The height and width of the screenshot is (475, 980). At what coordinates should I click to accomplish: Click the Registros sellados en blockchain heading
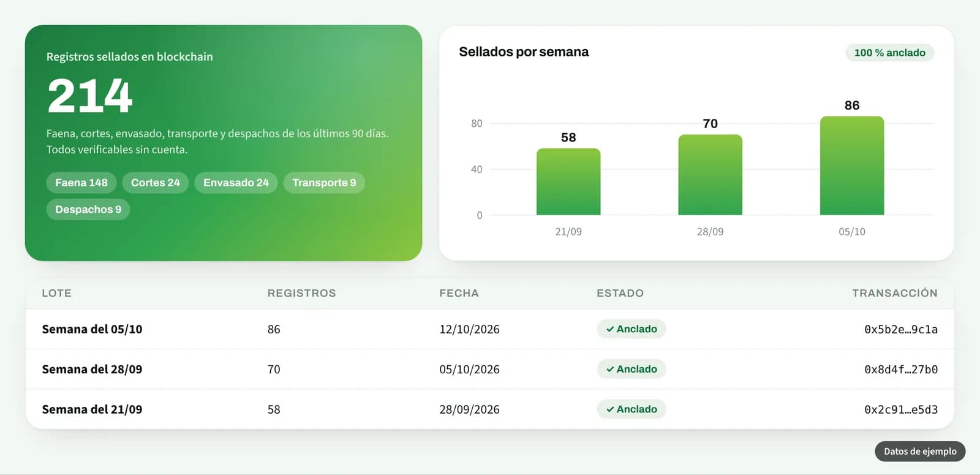(x=130, y=56)
